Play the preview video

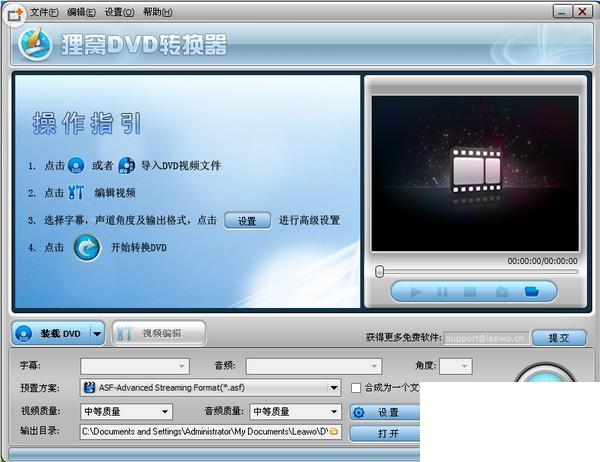pos(416,292)
